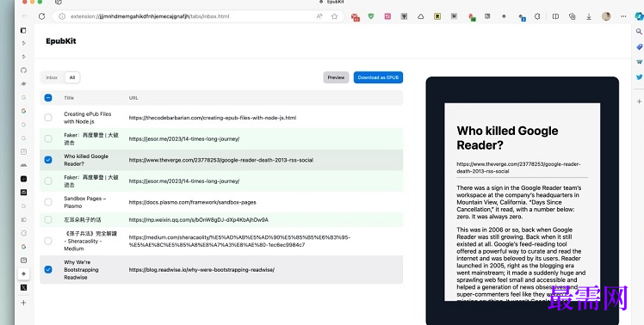Click the docs.plasmo.com sandbox-pages URL
This screenshot has height=325, width=644.
pos(192,202)
